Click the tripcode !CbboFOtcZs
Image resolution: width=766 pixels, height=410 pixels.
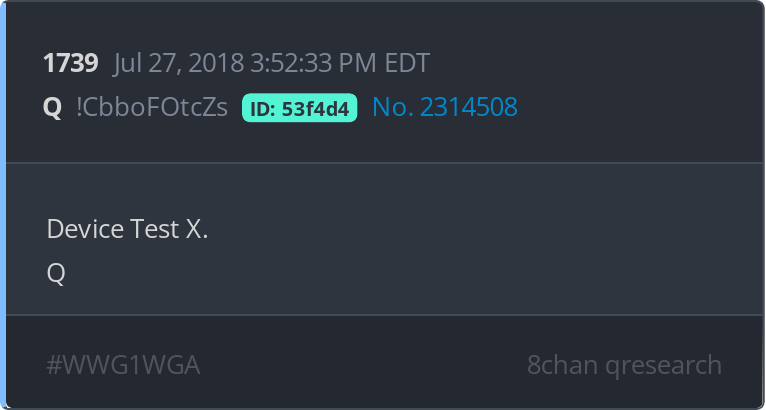click(152, 107)
